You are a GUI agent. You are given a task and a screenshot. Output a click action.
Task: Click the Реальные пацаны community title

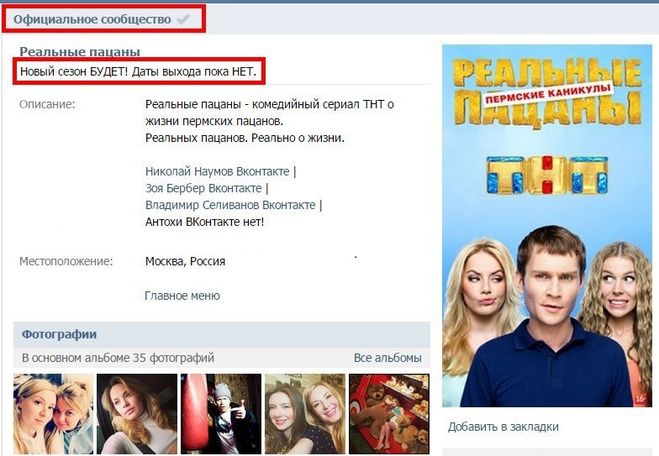[80, 52]
